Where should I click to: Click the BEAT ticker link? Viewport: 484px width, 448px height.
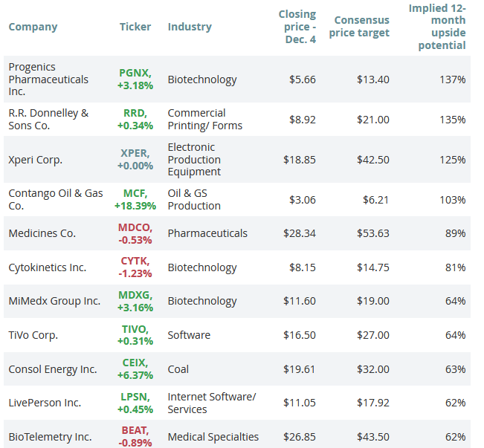click(135, 431)
